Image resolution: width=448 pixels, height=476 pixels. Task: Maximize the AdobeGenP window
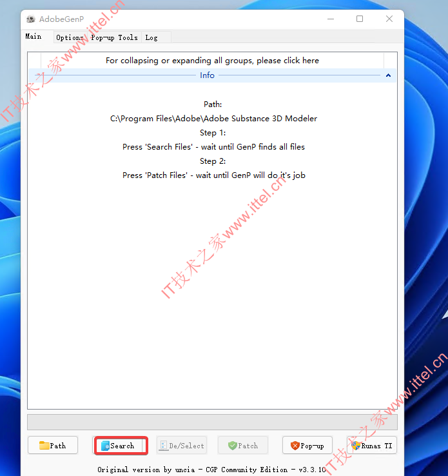360,19
